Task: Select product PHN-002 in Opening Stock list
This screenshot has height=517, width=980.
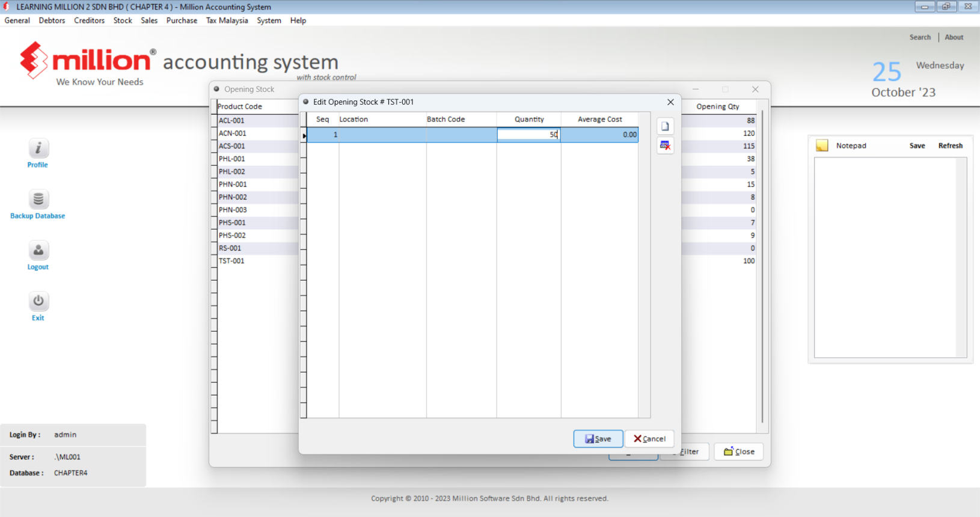Action: point(257,197)
